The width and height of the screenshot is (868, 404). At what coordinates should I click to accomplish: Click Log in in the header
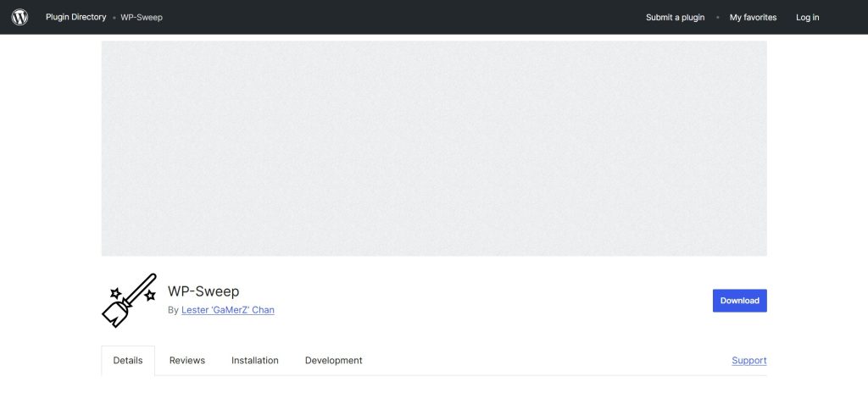[807, 17]
